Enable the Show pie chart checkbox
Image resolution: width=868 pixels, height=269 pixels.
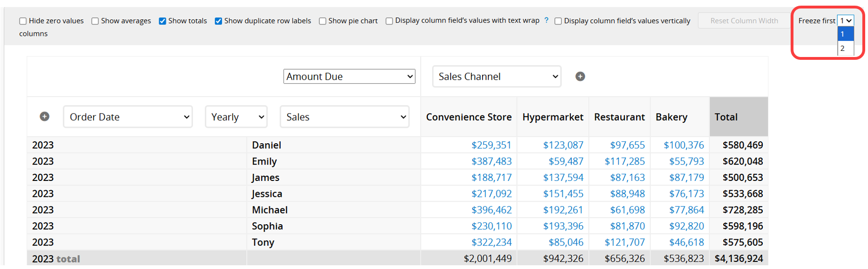click(323, 21)
